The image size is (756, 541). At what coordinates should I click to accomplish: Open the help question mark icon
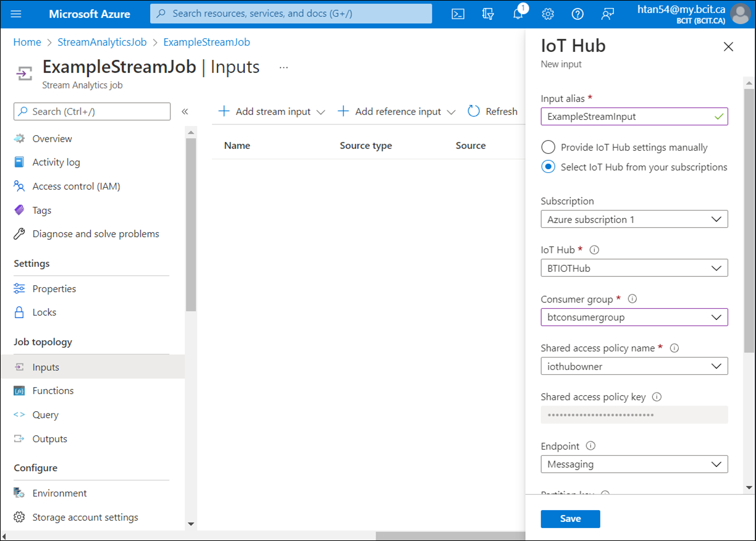[577, 13]
